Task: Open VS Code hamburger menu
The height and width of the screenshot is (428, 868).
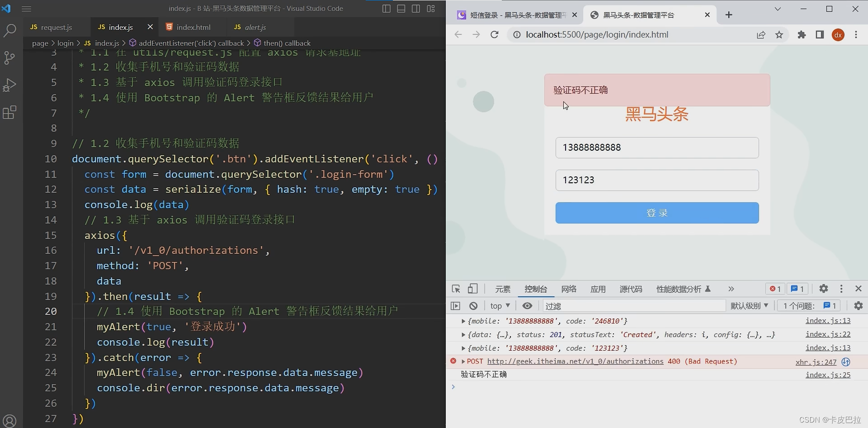Action: (x=27, y=9)
